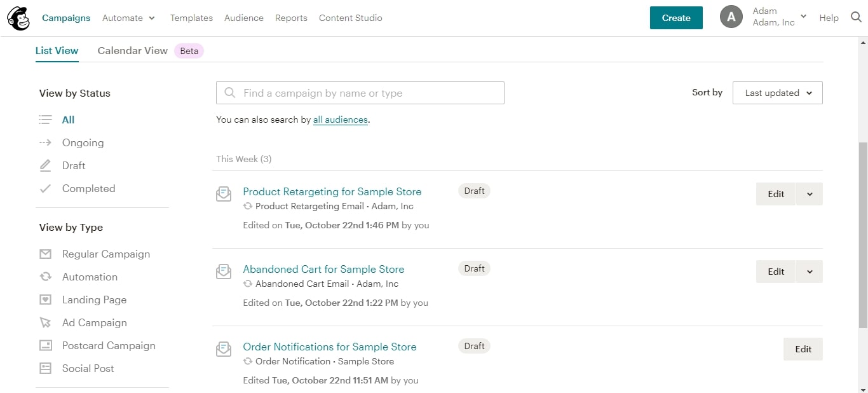Expand options arrow beside Product Retargeting Edit
The width and height of the screenshot is (868, 393).
coord(809,194)
